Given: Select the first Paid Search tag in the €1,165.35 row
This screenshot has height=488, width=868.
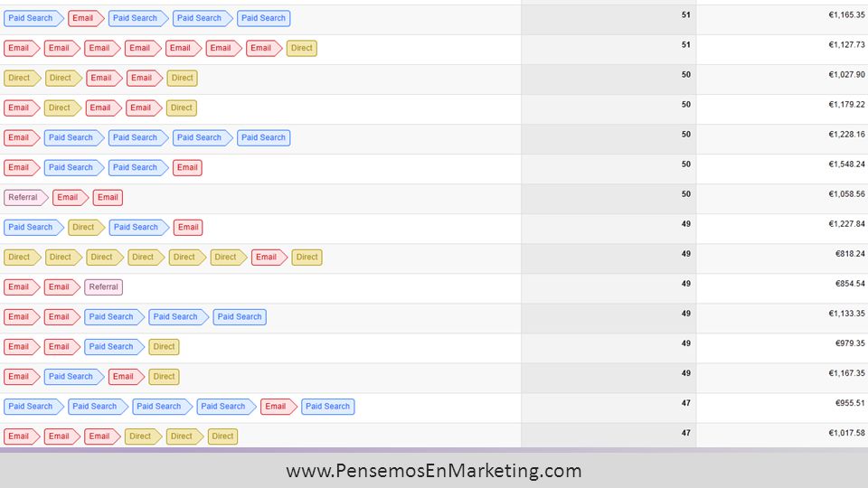Looking at the screenshot, I should tap(33, 18).
